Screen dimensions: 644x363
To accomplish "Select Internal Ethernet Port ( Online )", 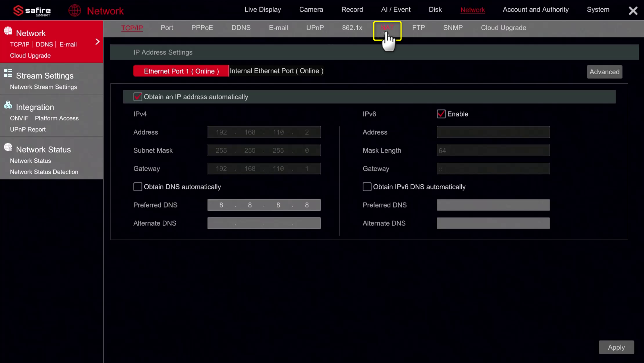I will click(276, 71).
